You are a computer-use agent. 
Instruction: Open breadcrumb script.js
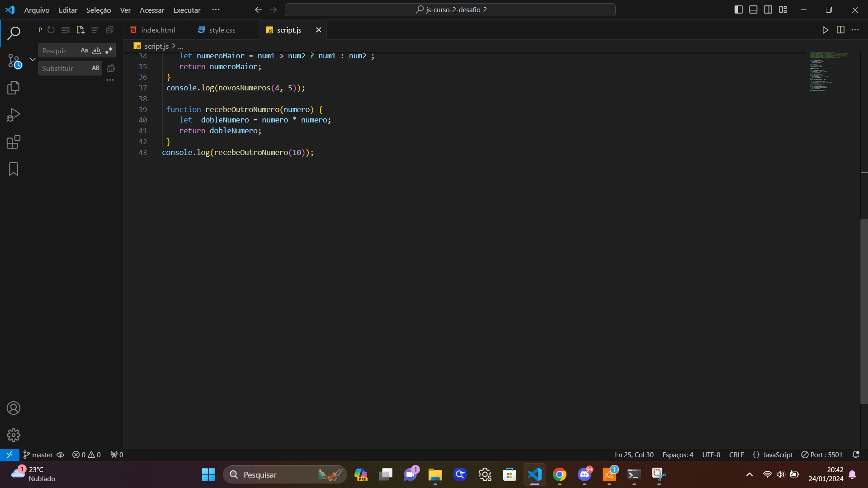tap(156, 46)
